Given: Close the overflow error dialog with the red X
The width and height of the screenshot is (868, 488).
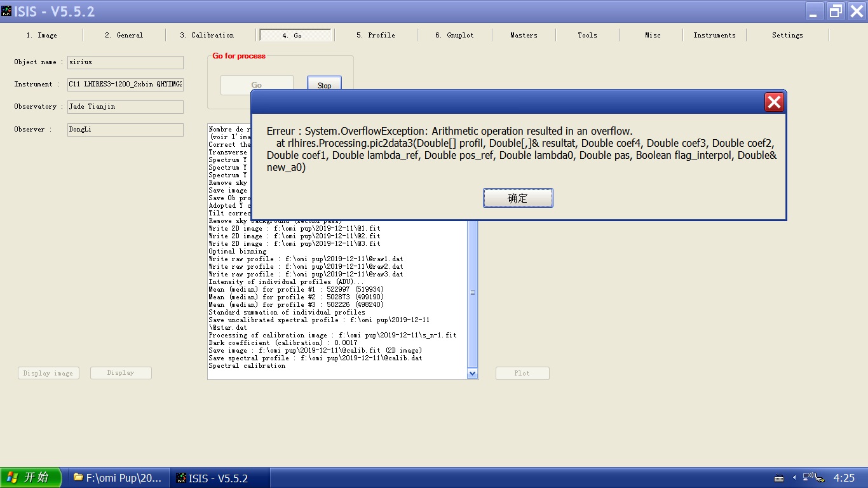Looking at the screenshot, I should click(x=774, y=102).
